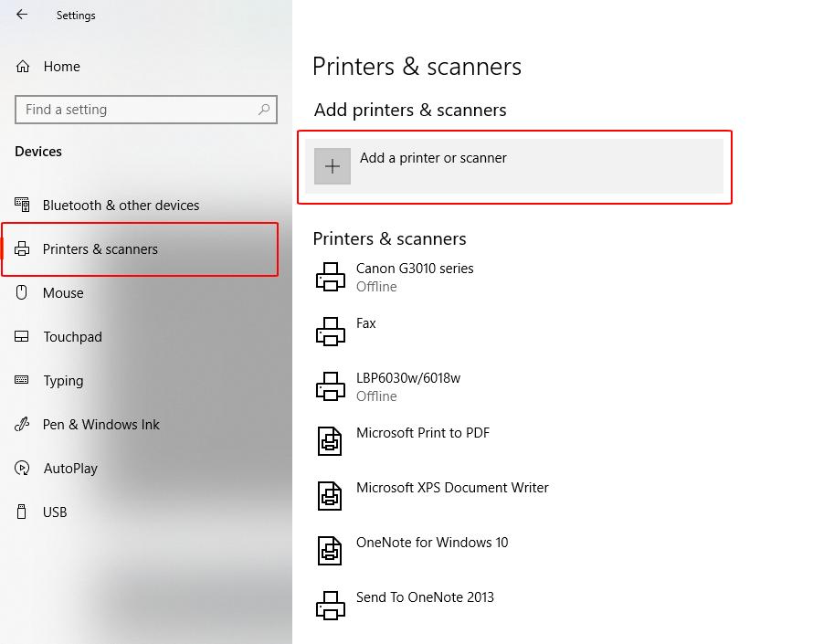Go to Mouse settings
The image size is (834, 644).
[x=63, y=293]
